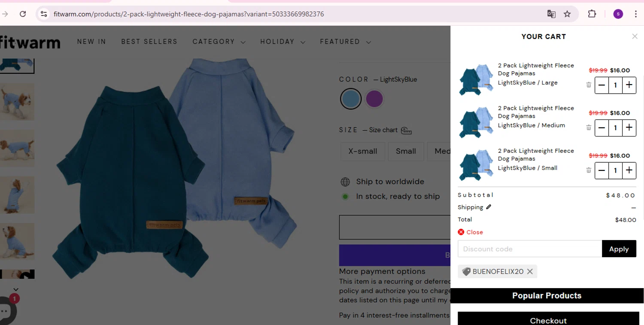644x325 pixels.
Task: Open the BEST SELLERS menu item
Action: pyautogui.click(x=149, y=42)
